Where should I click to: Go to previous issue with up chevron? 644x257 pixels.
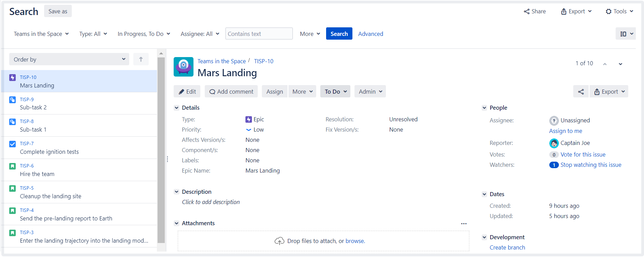click(x=605, y=64)
